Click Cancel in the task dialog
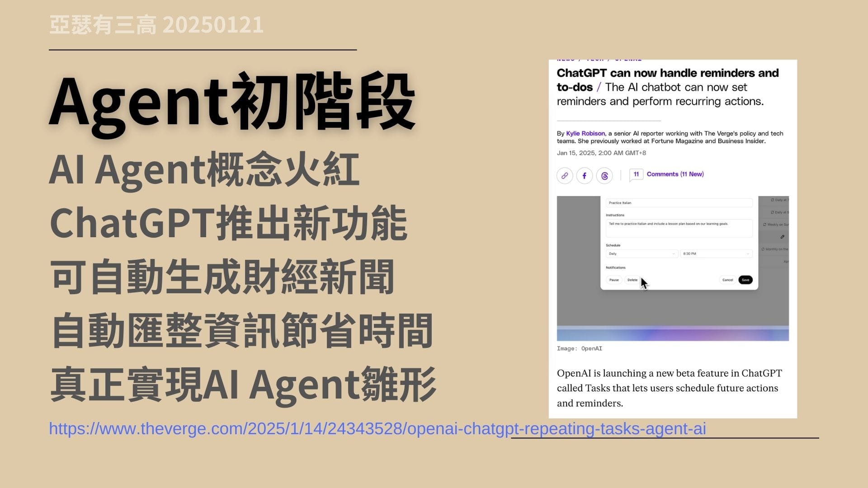 (727, 280)
